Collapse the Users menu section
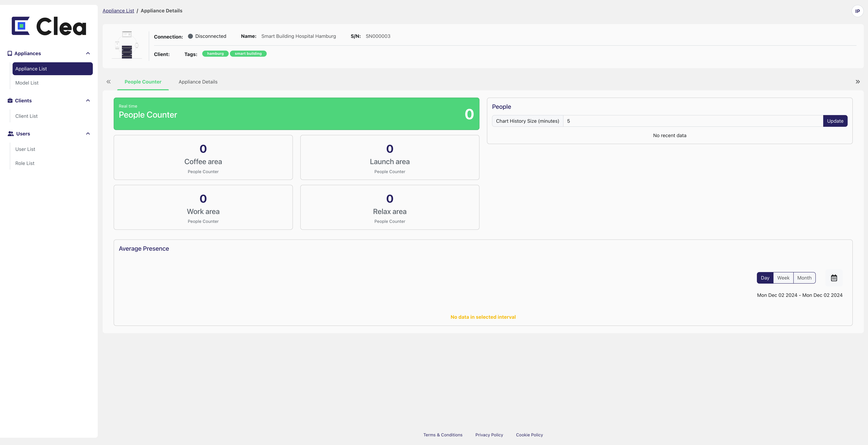 (x=88, y=134)
